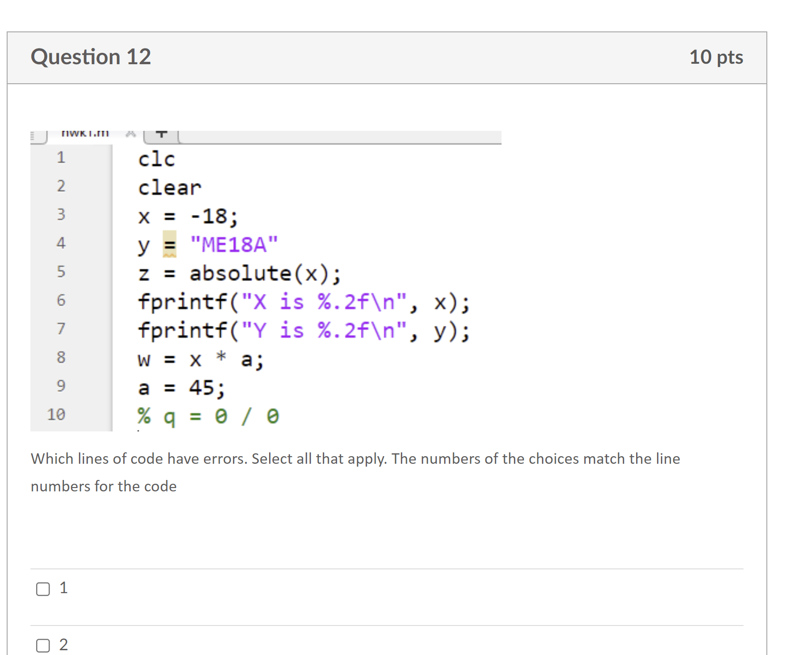Check the answer choice 2 checkbox
The image size is (812, 655).
click(43, 645)
